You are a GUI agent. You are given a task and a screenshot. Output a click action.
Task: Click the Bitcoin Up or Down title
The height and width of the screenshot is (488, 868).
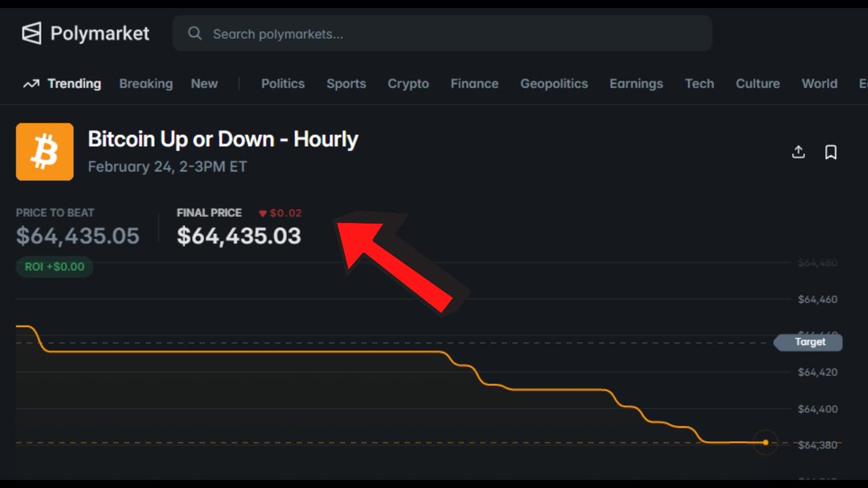[x=223, y=139]
